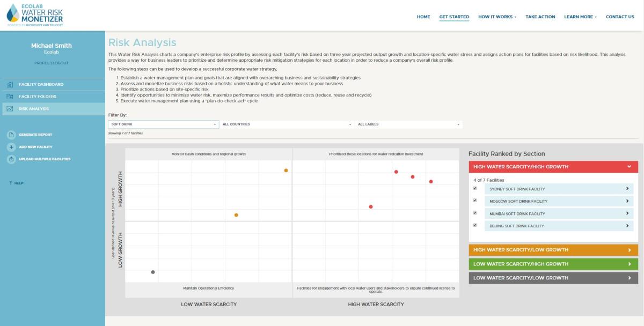Toggle the Mumbai Soft Drink Facility checkbox
644x326 pixels.
(x=475, y=213)
